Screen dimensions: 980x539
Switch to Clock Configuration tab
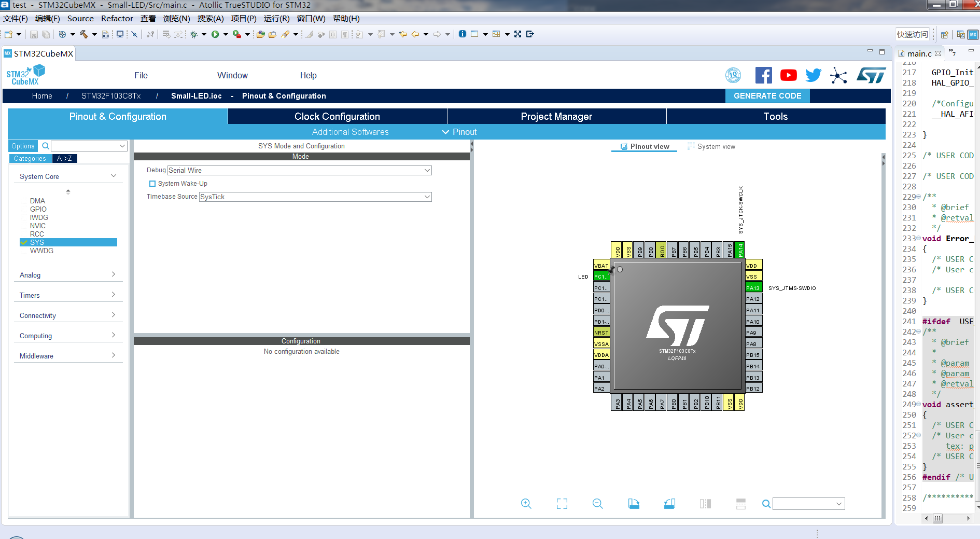tap(337, 116)
